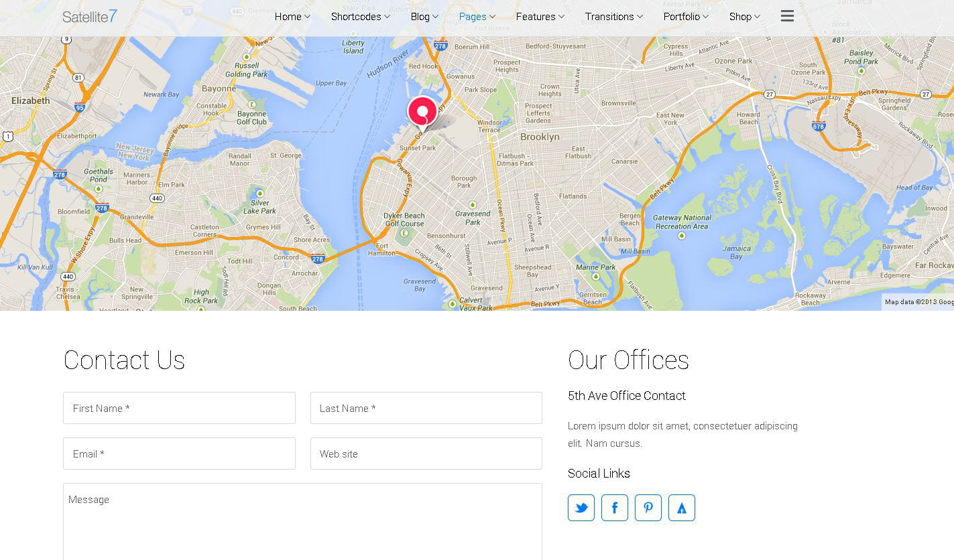This screenshot has height=560, width=954.
Task: Click the Sunset Park map label
Action: click(x=418, y=148)
